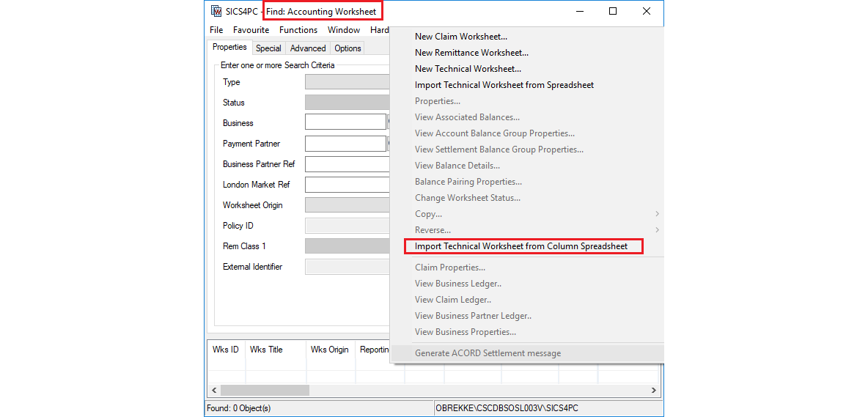Click Change Worksheet Status... entry
The image size is (868, 417).
(x=468, y=197)
